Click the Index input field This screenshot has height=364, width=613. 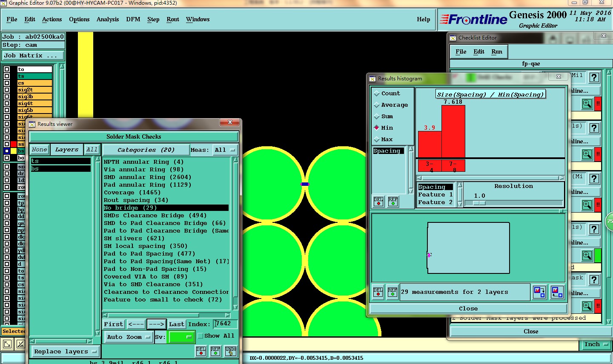point(225,324)
